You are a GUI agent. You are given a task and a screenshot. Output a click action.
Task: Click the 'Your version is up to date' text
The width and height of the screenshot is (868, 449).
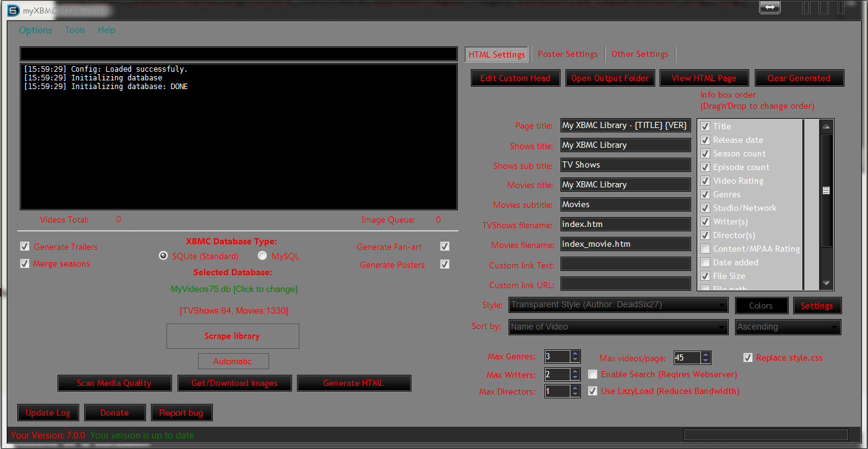point(142,435)
